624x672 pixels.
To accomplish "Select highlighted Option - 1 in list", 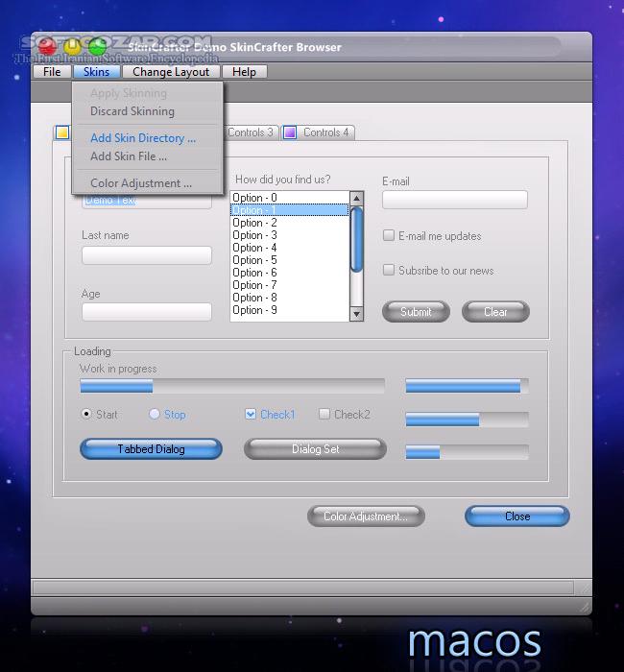I will click(290, 210).
